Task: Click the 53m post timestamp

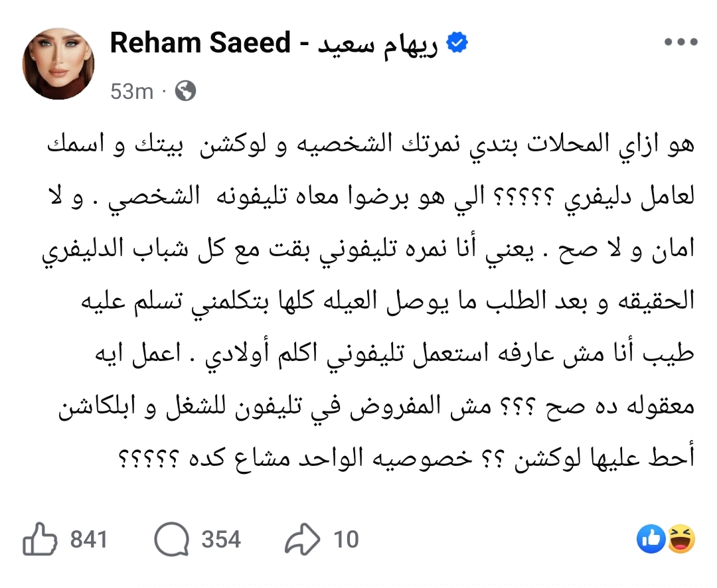Action: coord(132,92)
